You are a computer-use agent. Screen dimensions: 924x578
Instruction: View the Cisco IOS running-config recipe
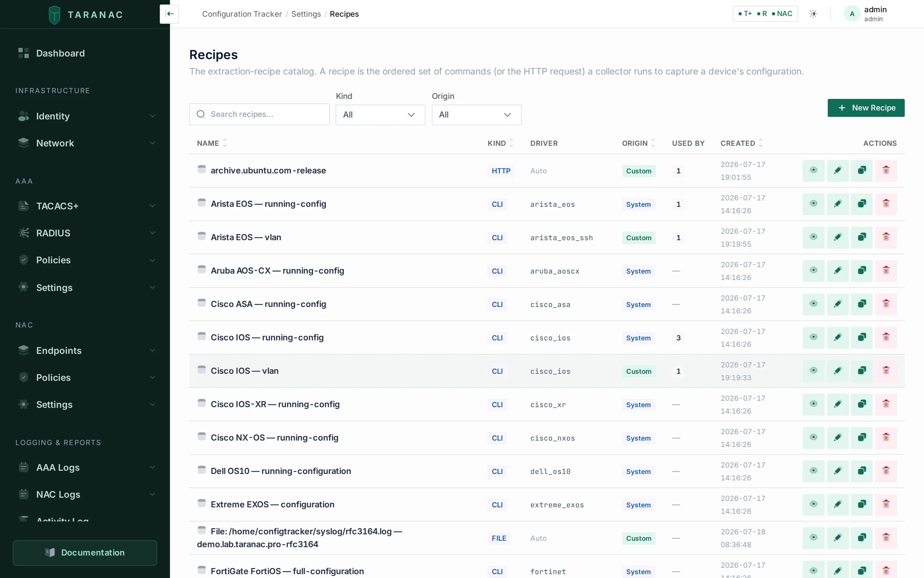click(x=813, y=337)
